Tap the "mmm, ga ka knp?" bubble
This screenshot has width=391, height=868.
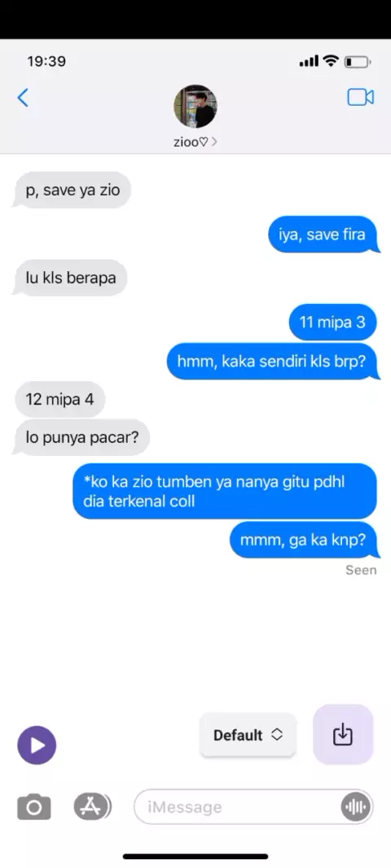(304, 540)
